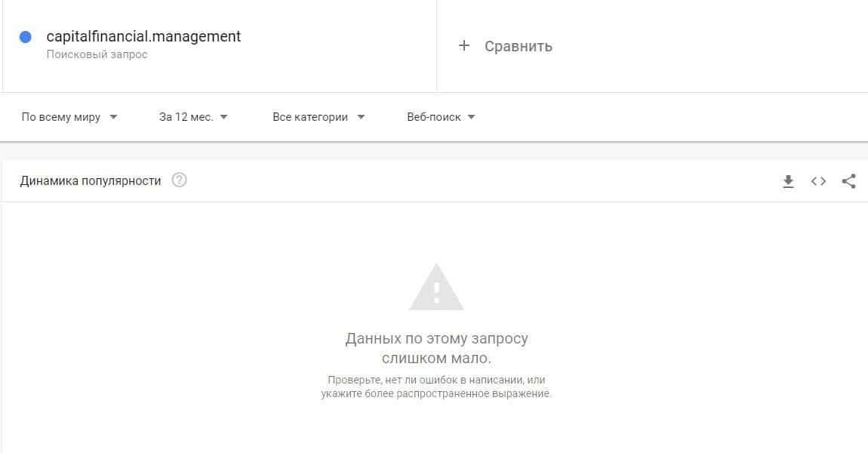
Task: Click the arrow next to Все категории
Action: click(361, 117)
